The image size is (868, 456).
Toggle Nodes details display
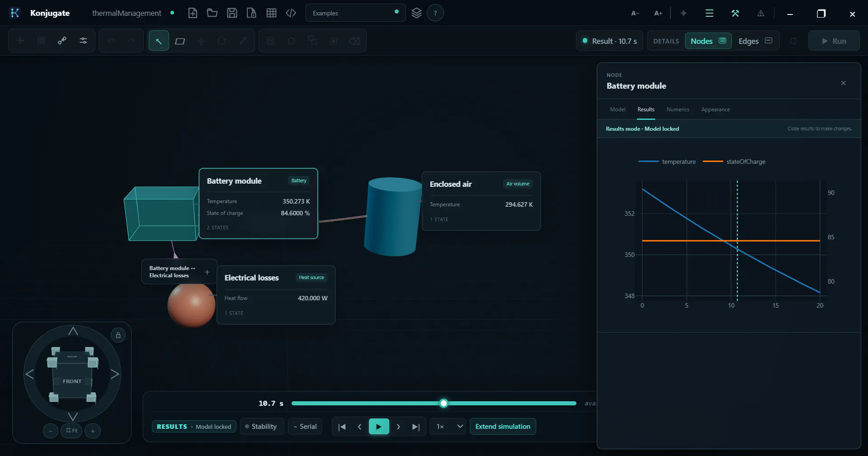[708, 41]
